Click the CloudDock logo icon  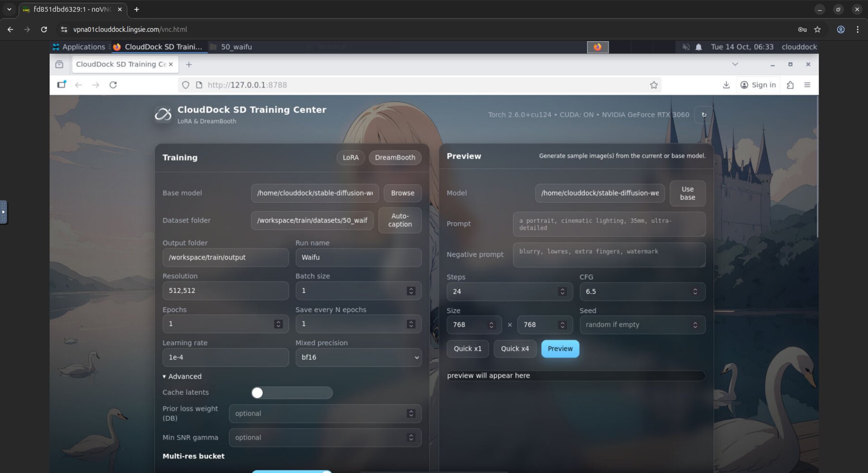click(163, 115)
